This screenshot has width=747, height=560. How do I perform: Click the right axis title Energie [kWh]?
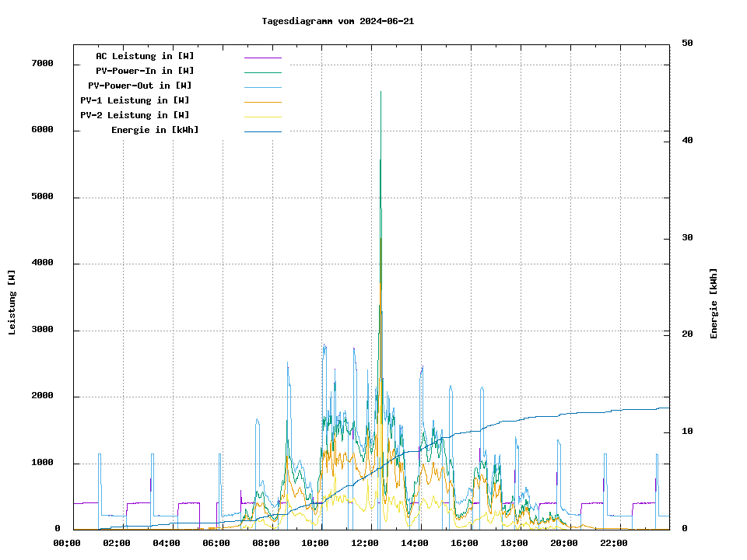pyautogui.click(x=714, y=303)
